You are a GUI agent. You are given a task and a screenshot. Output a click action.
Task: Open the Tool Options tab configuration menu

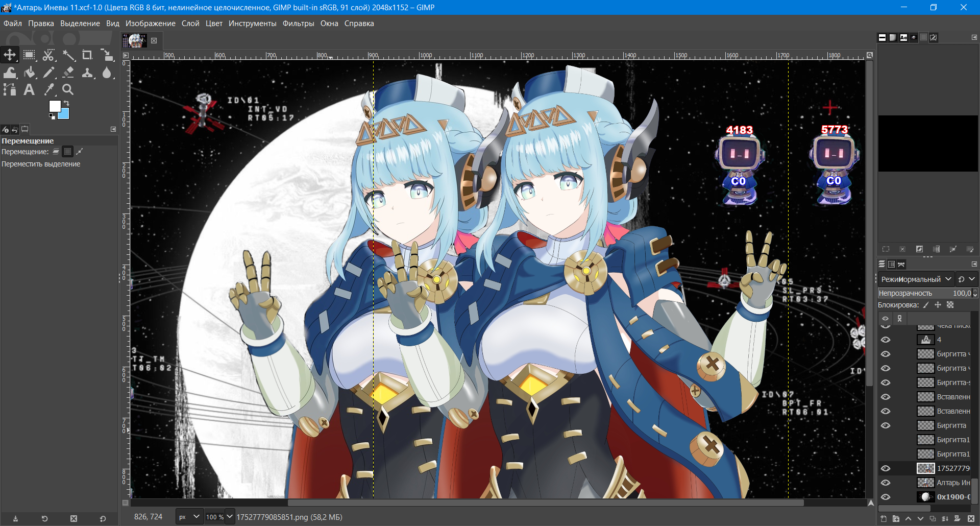(x=113, y=130)
